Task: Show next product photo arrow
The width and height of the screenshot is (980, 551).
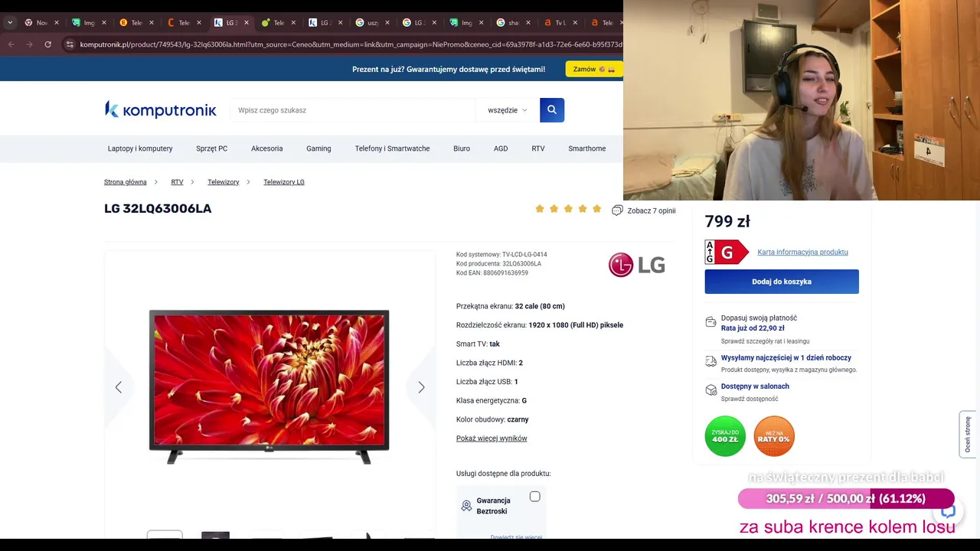Action: click(x=421, y=387)
